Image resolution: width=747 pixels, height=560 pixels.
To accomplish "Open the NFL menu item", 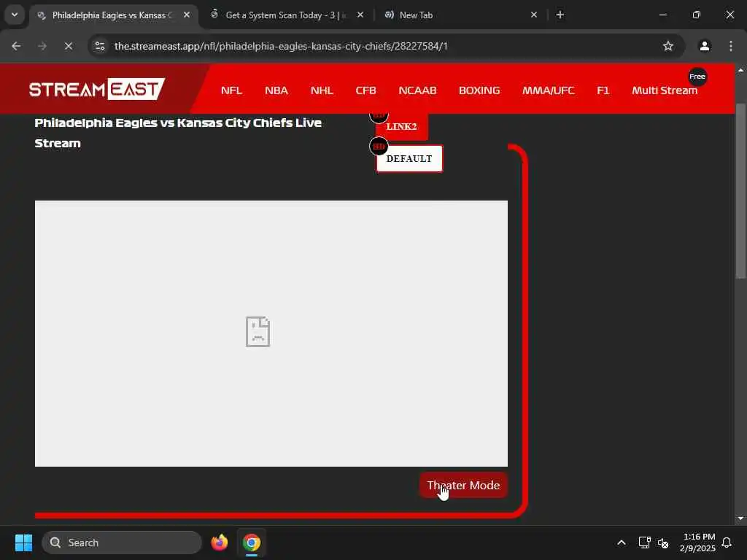I will pos(231,90).
